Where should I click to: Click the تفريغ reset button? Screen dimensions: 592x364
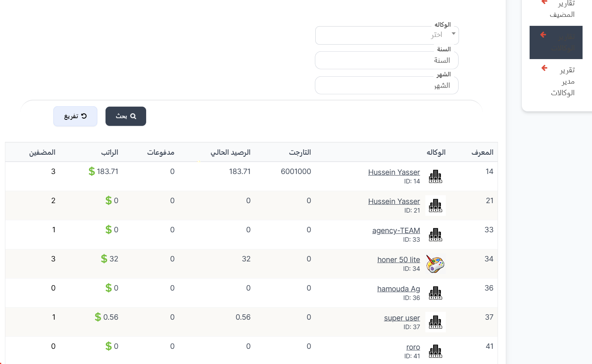(x=75, y=116)
